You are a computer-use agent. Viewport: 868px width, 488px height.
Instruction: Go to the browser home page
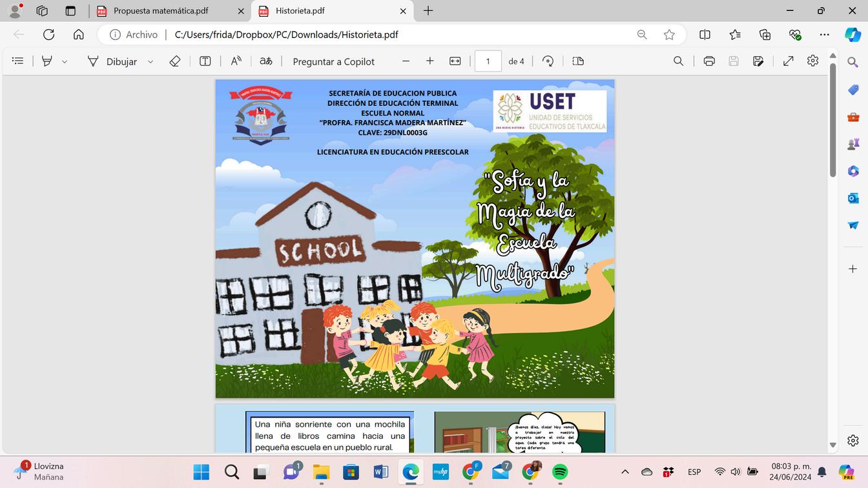[x=79, y=35]
